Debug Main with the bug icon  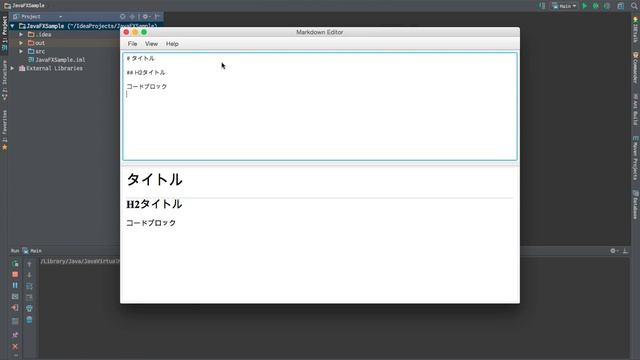tap(596, 6)
